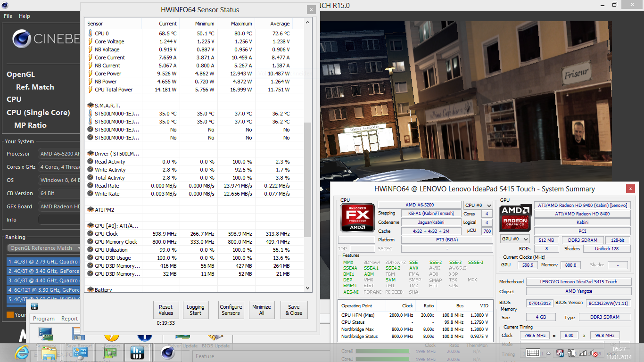Screen dimensions: 644x362
Task: Open the OpenGL Reference Match ranking dropdown
Action: tap(45, 248)
